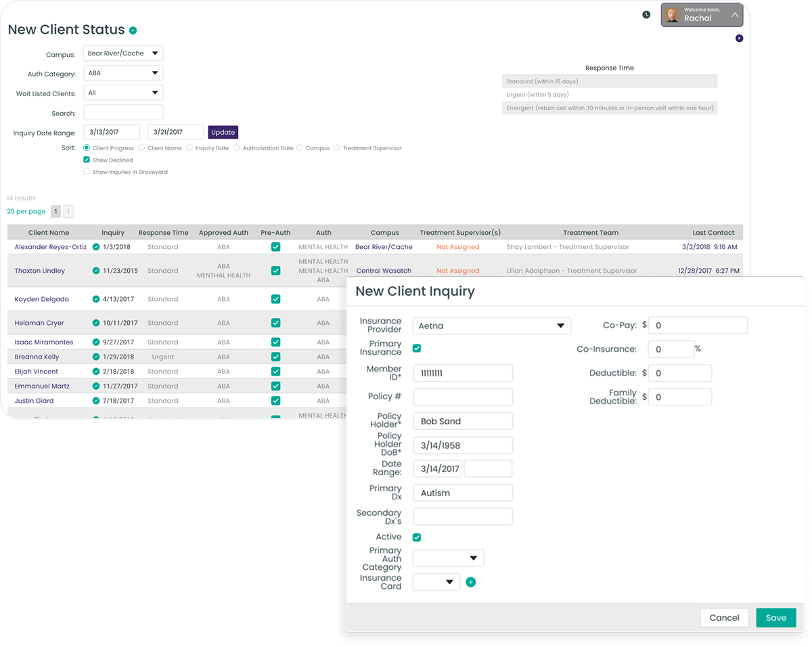Screen dimensions: 812x647
Task: Click the inquiry check icon for Justin Giard
Action: (96, 401)
